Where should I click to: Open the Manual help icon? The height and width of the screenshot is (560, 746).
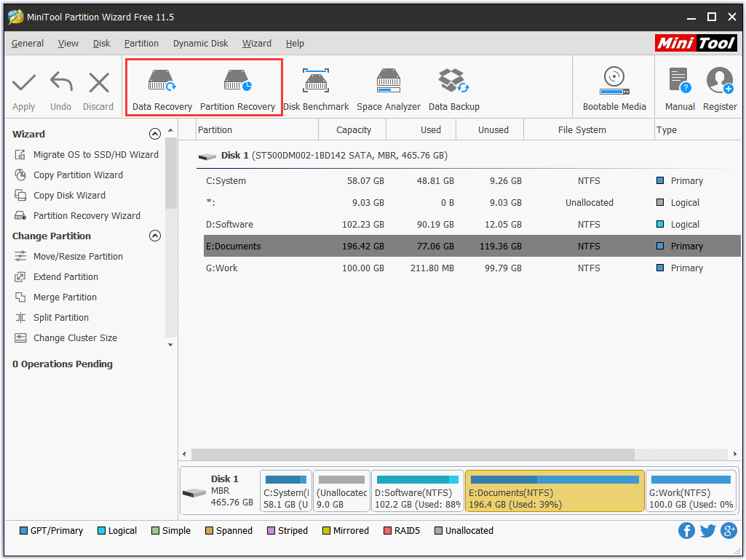coord(679,80)
